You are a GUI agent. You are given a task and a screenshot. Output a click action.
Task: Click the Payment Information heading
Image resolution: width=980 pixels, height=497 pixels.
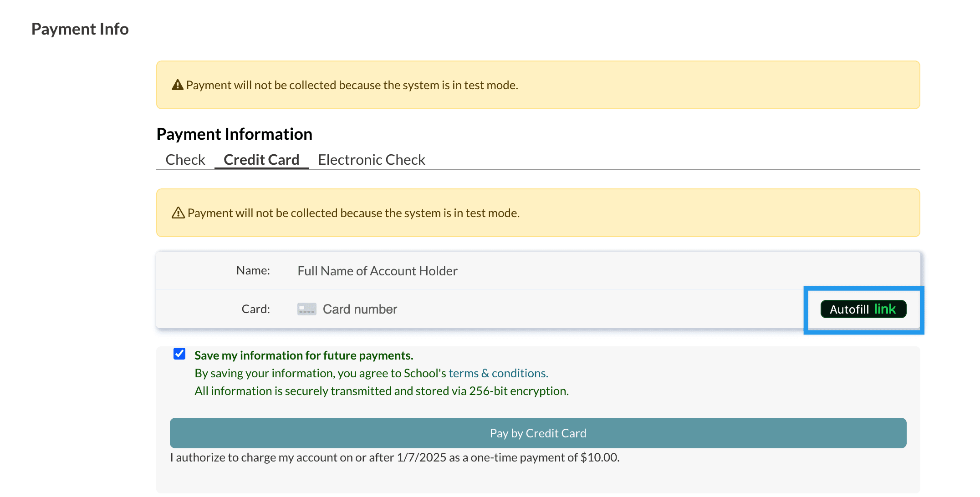[234, 133]
